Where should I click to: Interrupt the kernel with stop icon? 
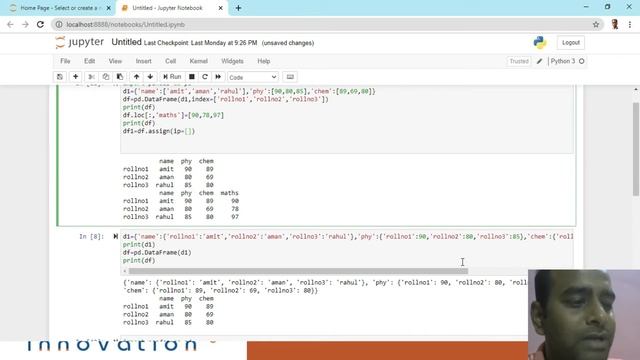pyautogui.click(x=191, y=77)
